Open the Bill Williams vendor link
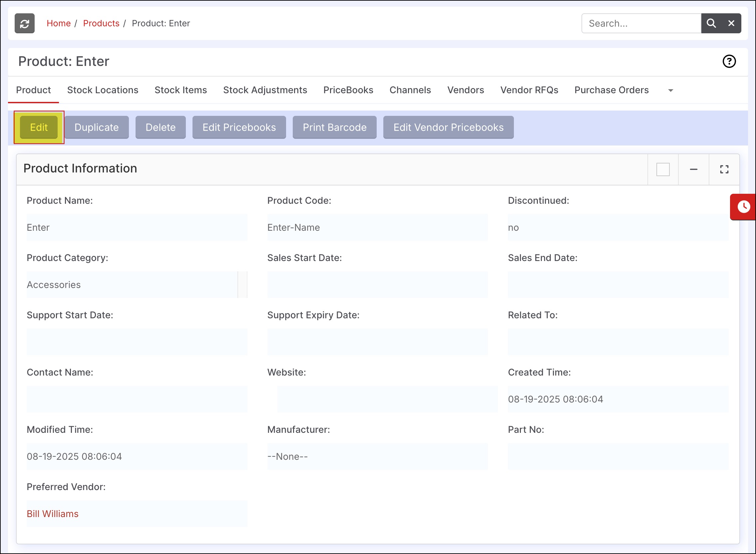Viewport: 756px width, 554px height. click(53, 514)
